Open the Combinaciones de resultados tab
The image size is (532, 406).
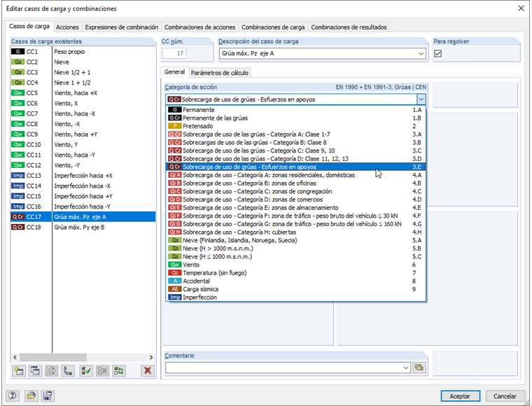point(349,27)
